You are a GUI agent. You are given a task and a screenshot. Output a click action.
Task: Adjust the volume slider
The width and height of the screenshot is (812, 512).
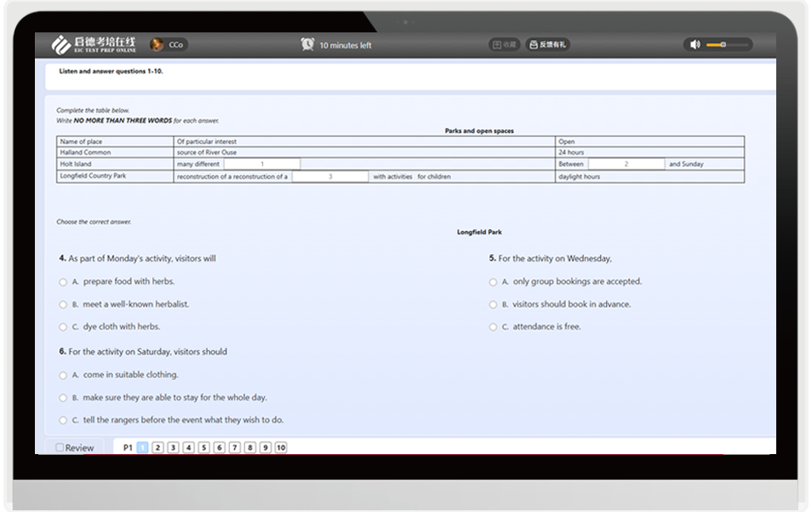pos(728,44)
